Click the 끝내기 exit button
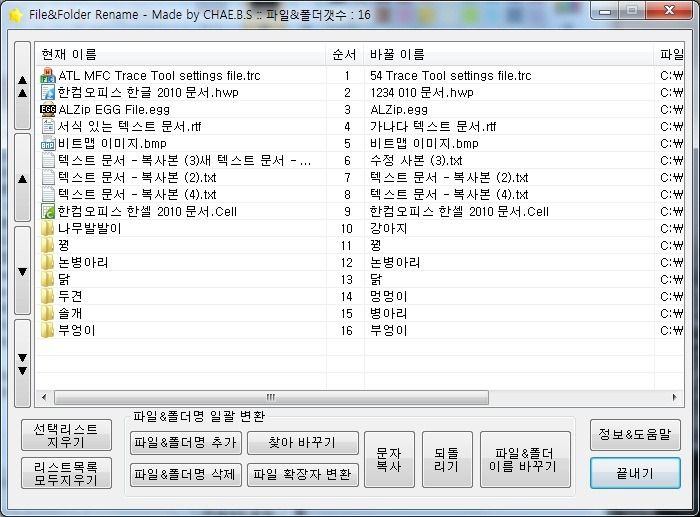Screen dimensions: 700x517 tap(635, 473)
